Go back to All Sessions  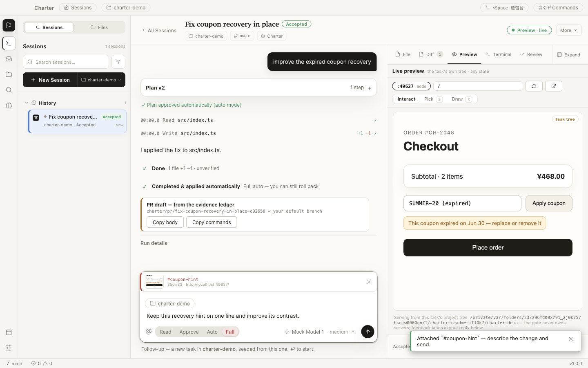coord(159,30)
